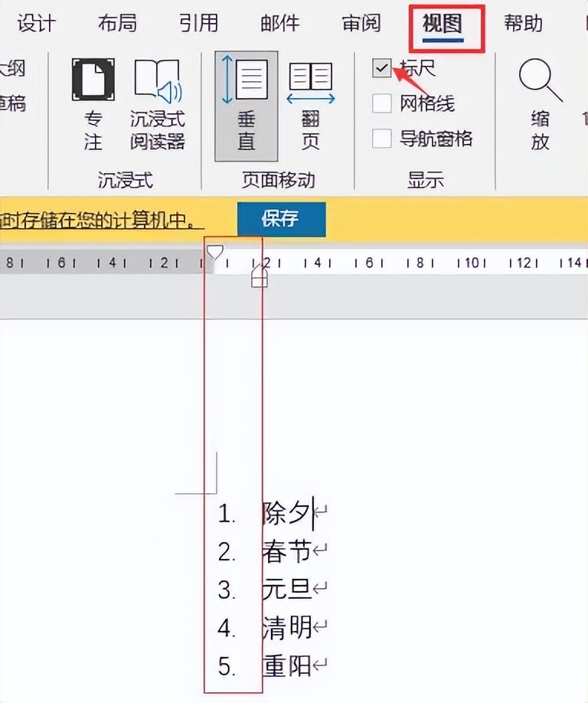Select the 邮件 tab
The width and height of the screenshot is (588, 703).
(280, 23)
